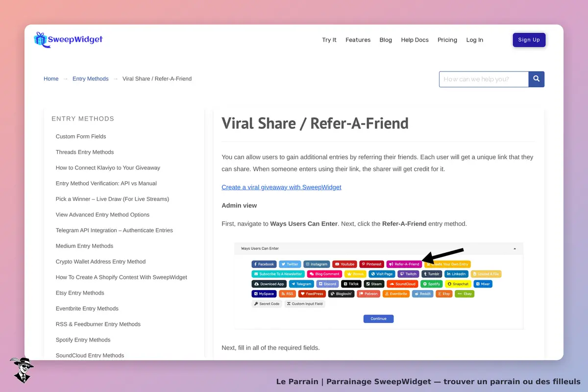Collapse the Ways Users Can Enter panel
The height and width of the screenshot is (392, 588).
514,248
